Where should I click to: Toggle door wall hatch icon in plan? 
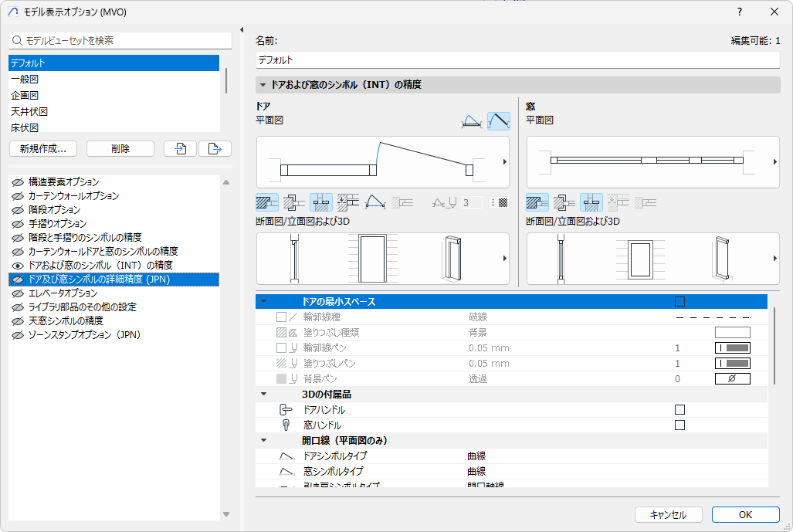point(267,203)
